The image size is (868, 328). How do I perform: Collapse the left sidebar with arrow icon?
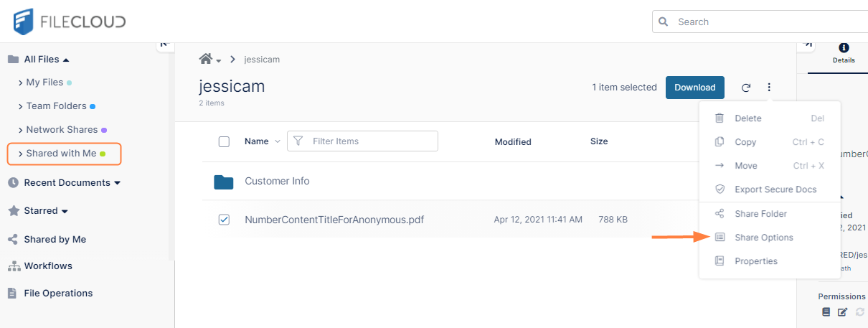click(164, 44)
